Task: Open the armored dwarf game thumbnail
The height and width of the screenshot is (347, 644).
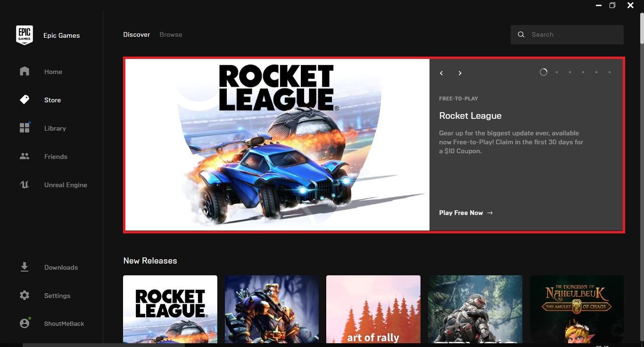Action: click(x=272, y=309)
